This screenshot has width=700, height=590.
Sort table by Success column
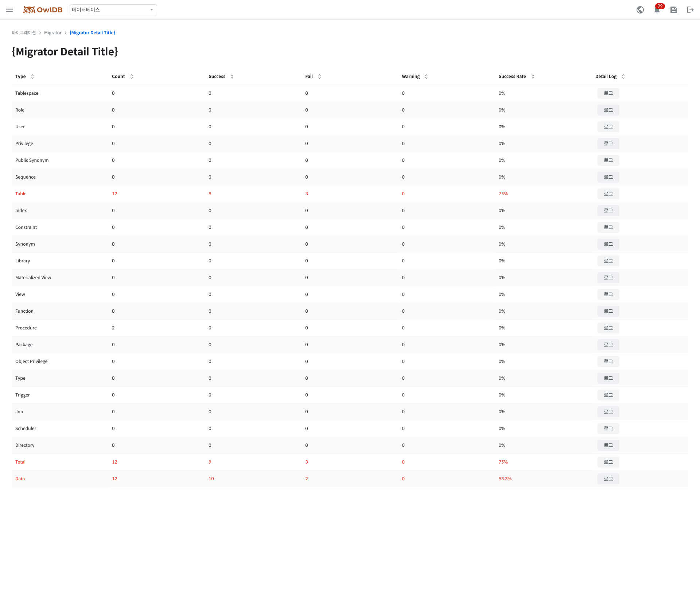coord(232,77)
